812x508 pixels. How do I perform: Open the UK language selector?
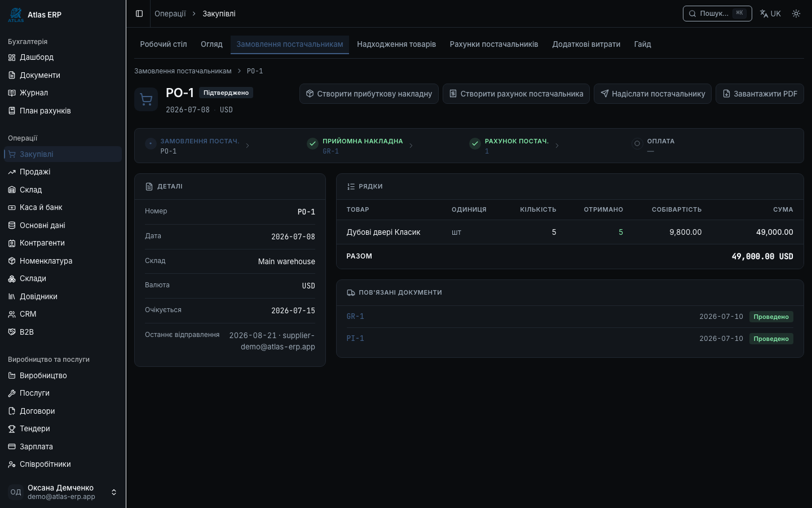click(x=770, y=14)
